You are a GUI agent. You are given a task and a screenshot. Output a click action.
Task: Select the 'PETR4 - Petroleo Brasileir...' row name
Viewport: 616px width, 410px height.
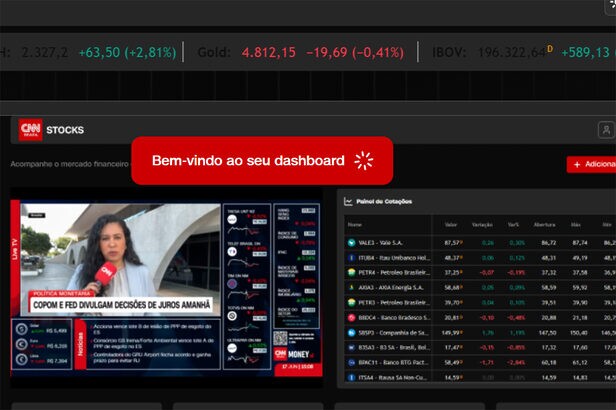pyautogui.click(x=394, y=272)
